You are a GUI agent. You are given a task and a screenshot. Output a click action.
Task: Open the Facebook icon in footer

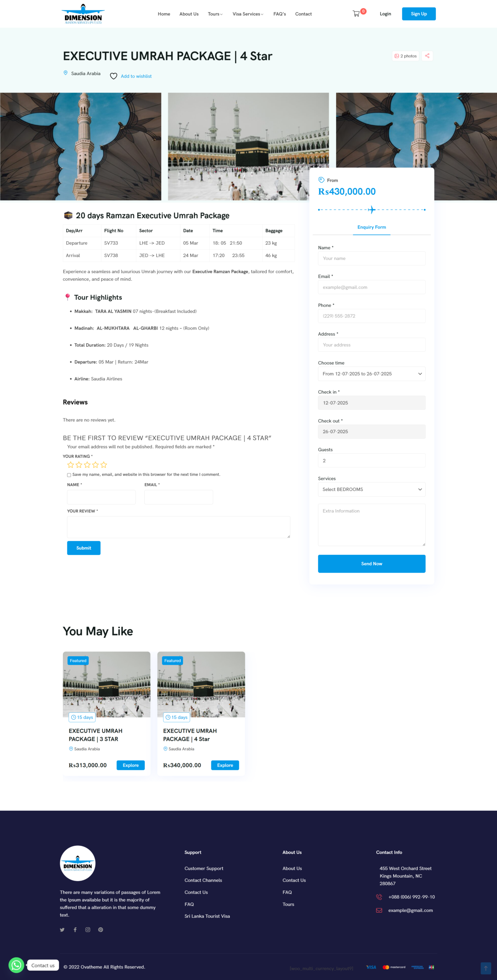click(x=75, y=929)
